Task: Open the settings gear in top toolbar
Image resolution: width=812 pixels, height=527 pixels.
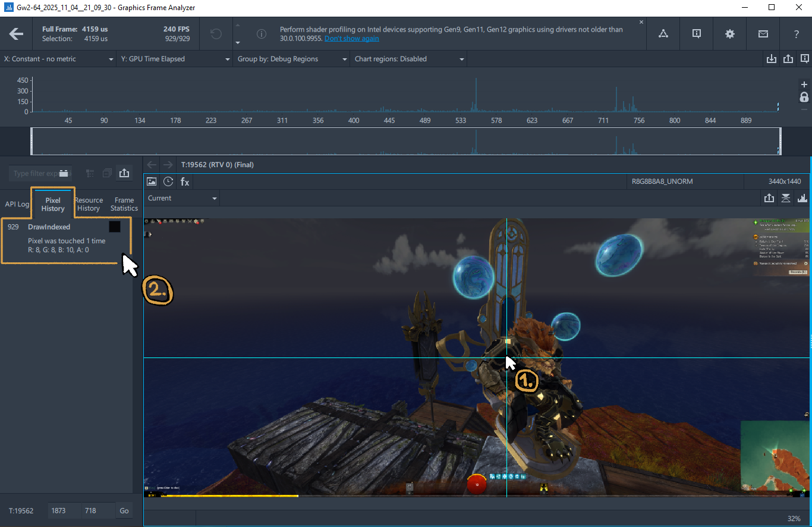Action: click(x=730, y=34)
